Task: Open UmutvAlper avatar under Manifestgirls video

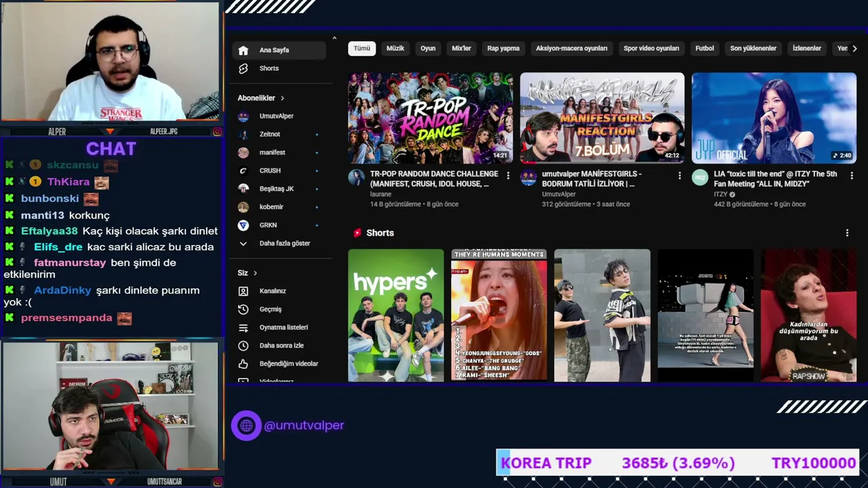Action: click(528, 178)
